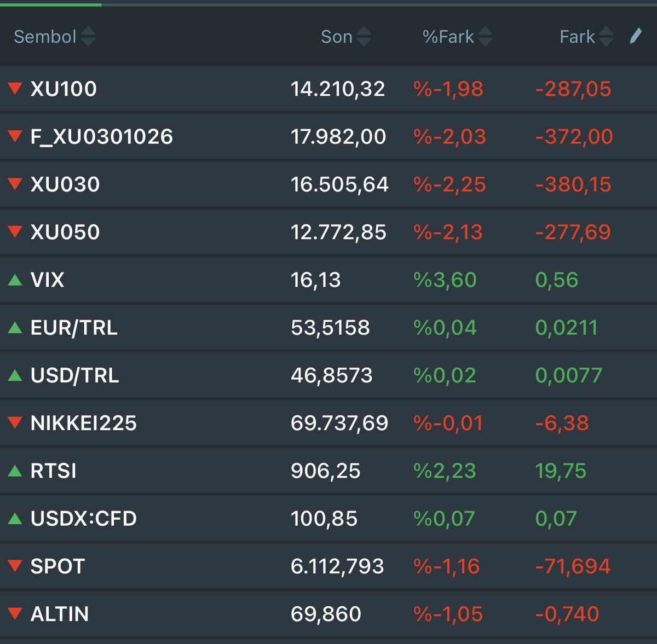Tap the red down arrow beside NIKKEI225

(15, 422)
